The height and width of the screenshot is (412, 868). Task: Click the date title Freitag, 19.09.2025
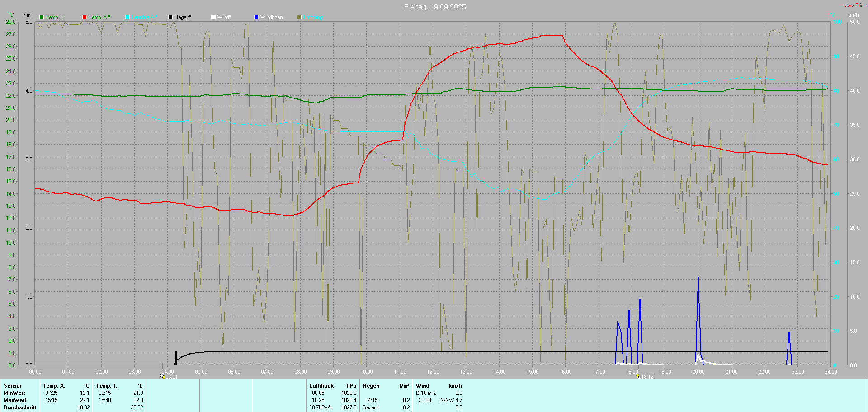tap(434, 7)
